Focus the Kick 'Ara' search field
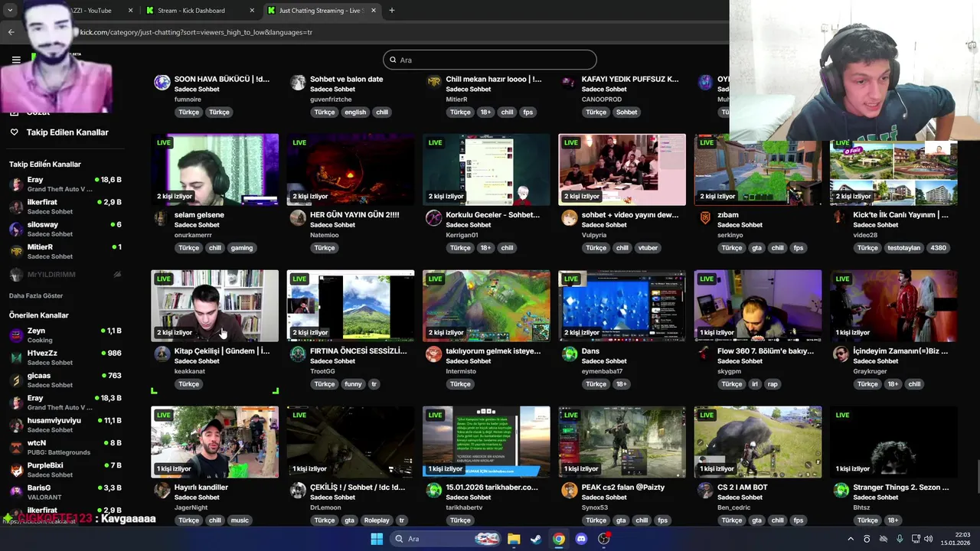This screenshot has height=551, width=980. [490, 60]
